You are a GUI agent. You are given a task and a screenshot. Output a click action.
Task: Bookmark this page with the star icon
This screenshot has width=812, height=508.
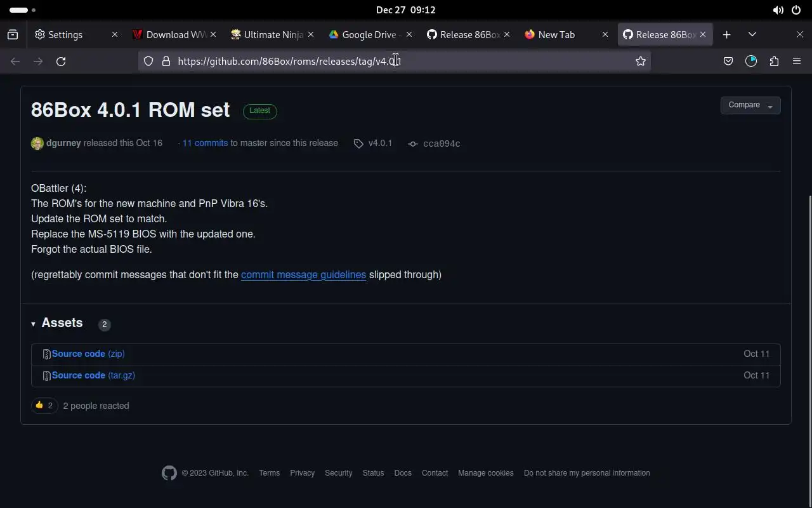[x=641, y=61]
